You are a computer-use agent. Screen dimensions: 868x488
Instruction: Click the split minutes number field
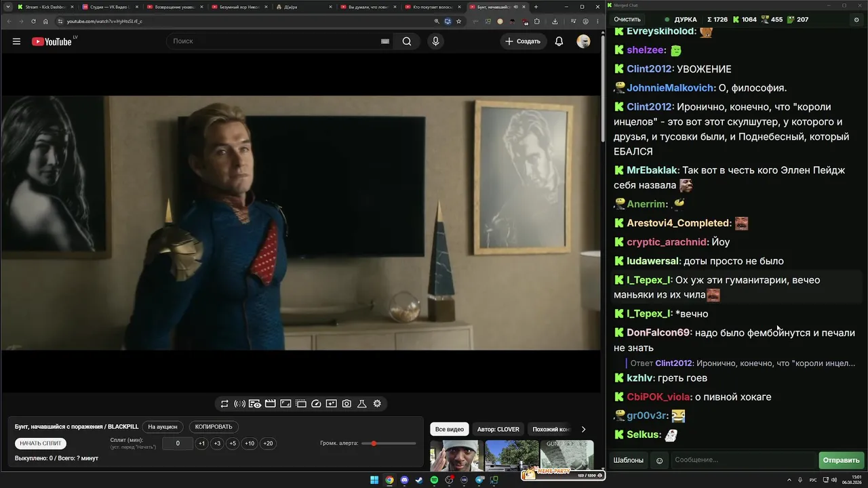178,444
